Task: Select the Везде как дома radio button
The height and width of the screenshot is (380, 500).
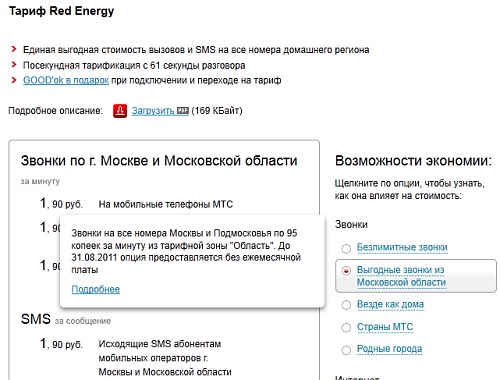Action: point(346,305)
